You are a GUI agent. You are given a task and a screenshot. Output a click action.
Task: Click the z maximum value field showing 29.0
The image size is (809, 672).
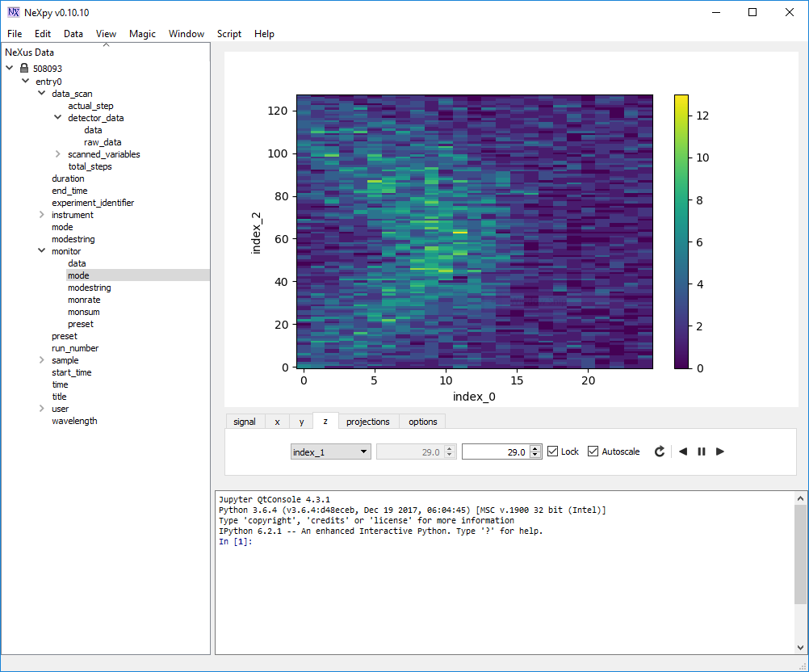pyautogui.click(x=495, y=452)
